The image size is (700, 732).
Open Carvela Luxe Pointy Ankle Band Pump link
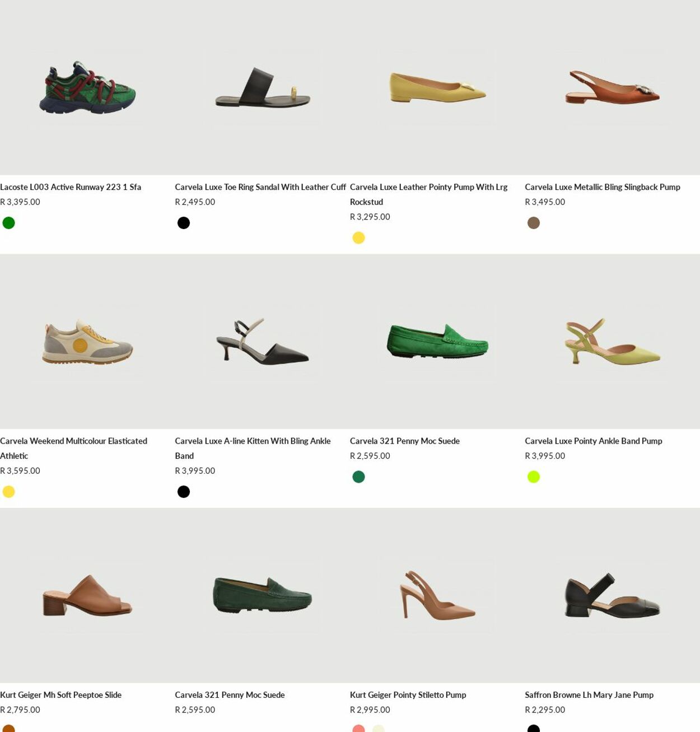(594, 441)
